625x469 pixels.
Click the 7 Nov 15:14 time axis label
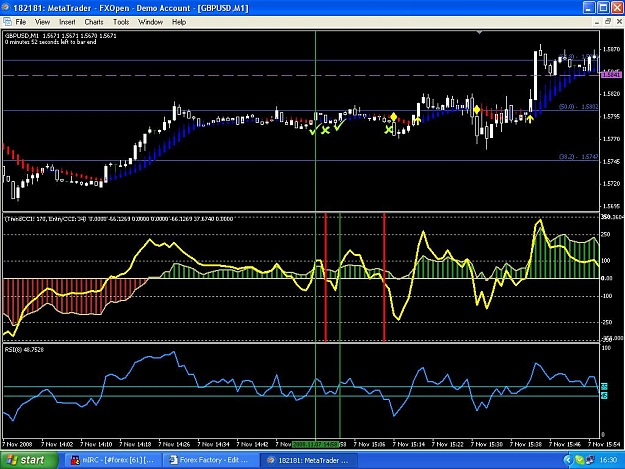click(x=409, y=444)
